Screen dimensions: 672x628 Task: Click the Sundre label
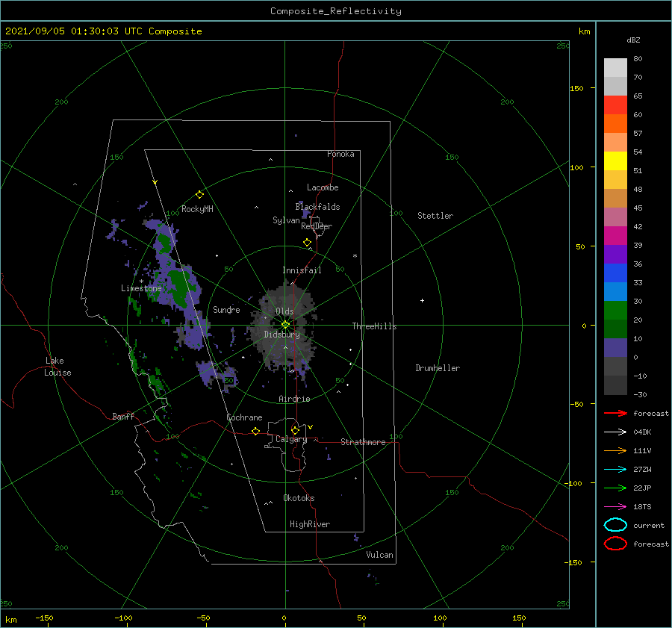coord(226,309)
